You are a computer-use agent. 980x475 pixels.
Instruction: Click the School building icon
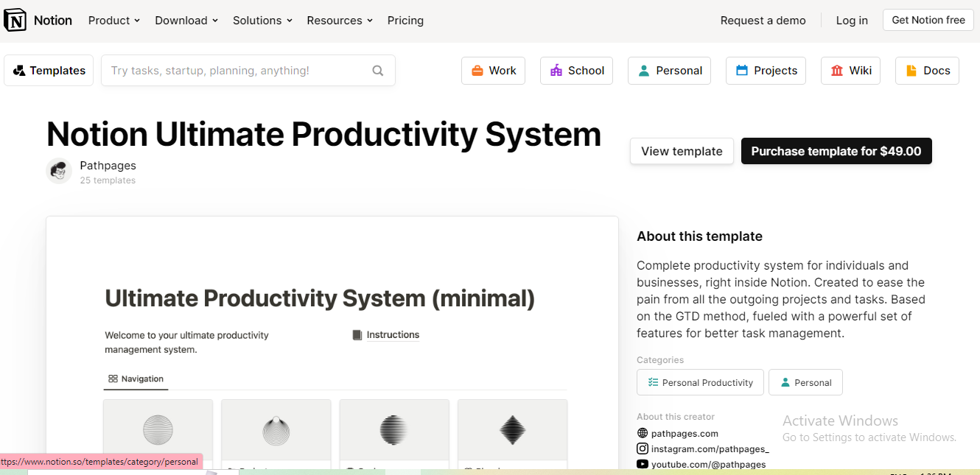556,71
